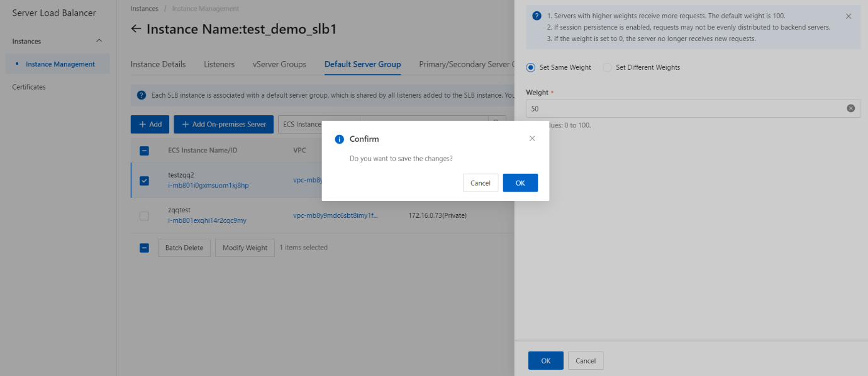This screenshot has width=868, height=376.
Task: Confirm saving changes with dialog OK
Action: tap(520, 183)
